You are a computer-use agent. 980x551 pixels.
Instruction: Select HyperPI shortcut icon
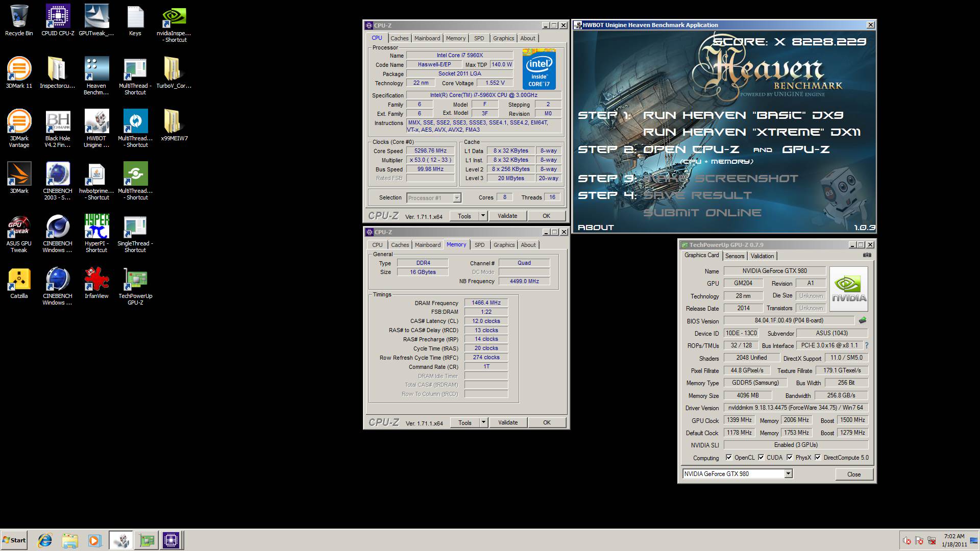pos(96,234)
